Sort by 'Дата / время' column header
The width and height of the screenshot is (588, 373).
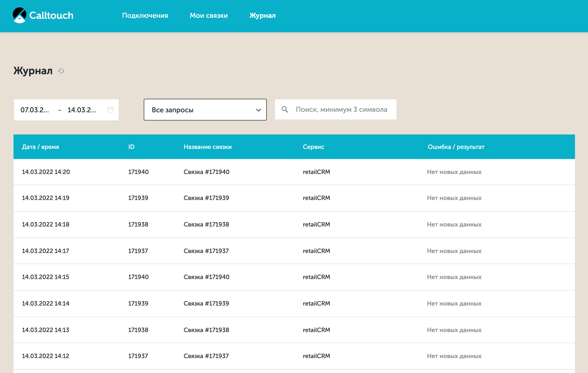tap(41, 147)
